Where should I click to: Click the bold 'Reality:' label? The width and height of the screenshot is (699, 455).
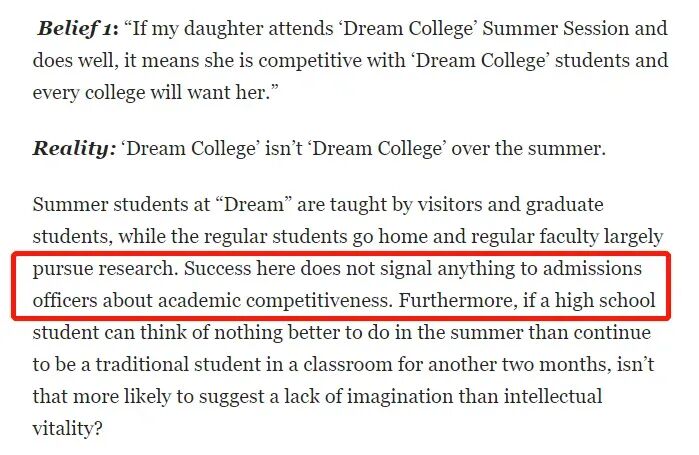tap(74, 149)
